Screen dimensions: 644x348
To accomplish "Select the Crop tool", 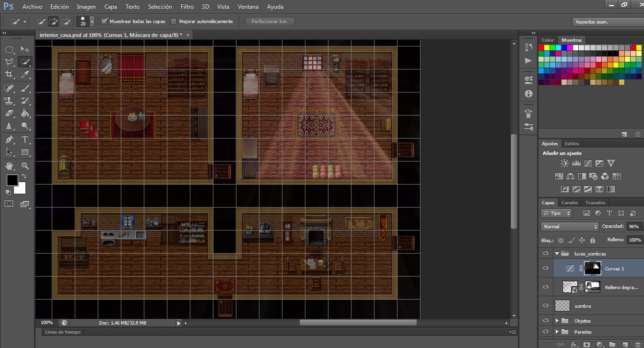I will coord(9,74).
